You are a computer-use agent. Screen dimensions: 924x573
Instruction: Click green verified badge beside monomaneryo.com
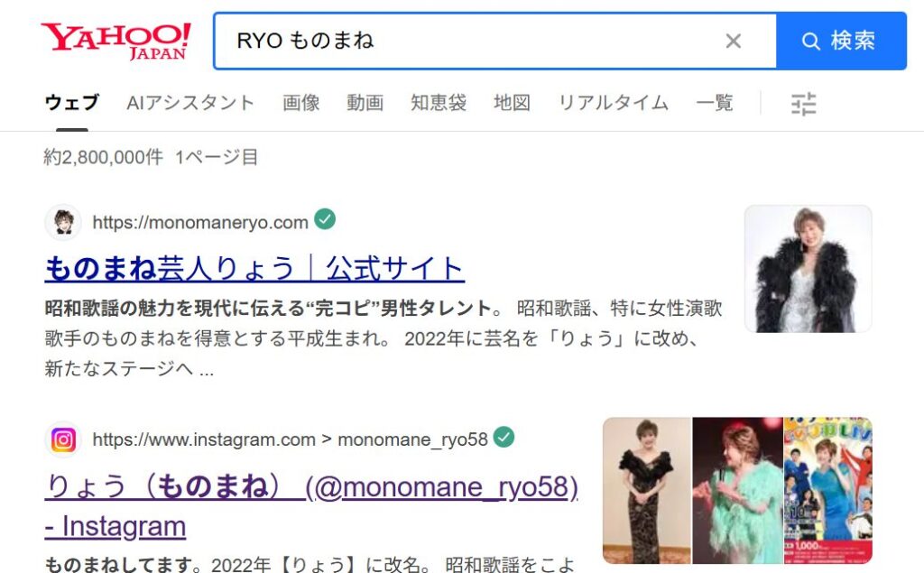click(325, 218)
